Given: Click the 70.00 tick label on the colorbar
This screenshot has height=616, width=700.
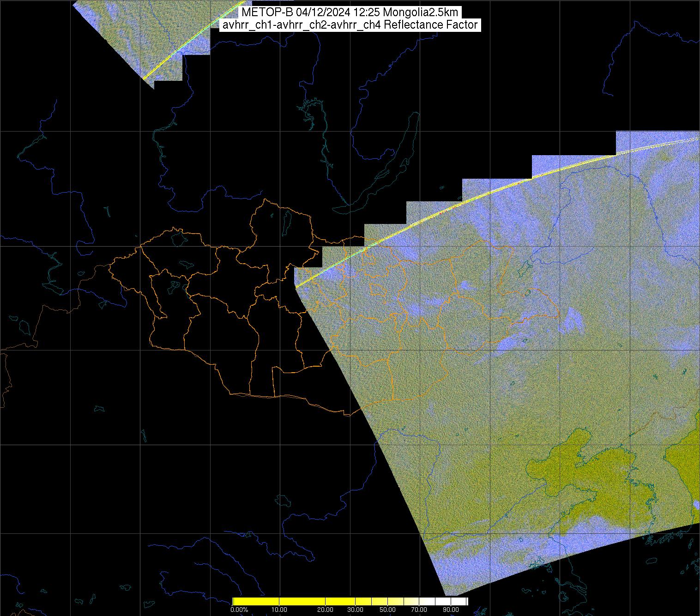Looking at the screenshot, I should pos(419,610).
